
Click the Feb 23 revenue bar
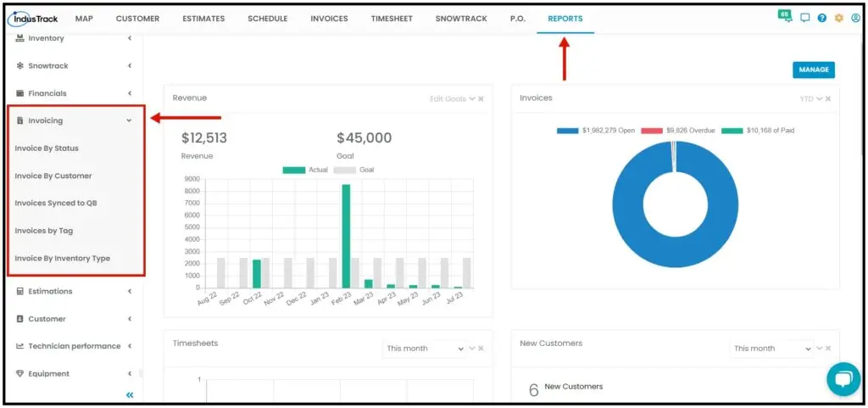[346, 237]
